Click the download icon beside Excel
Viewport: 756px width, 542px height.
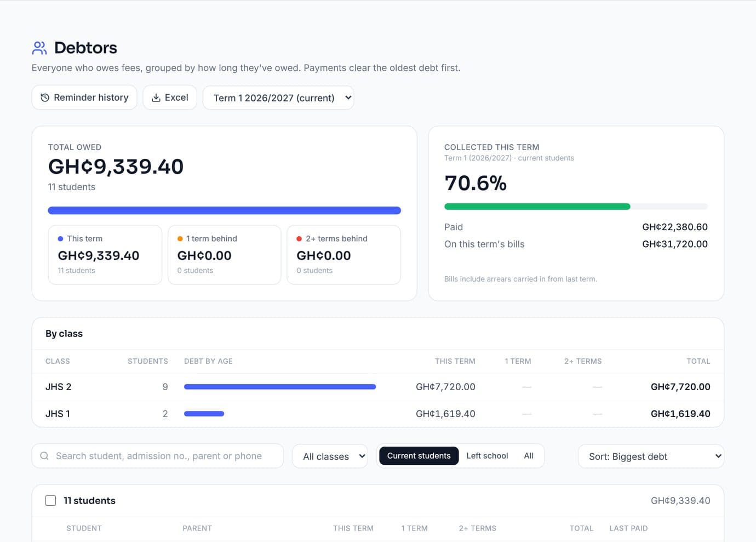(156, 98)
